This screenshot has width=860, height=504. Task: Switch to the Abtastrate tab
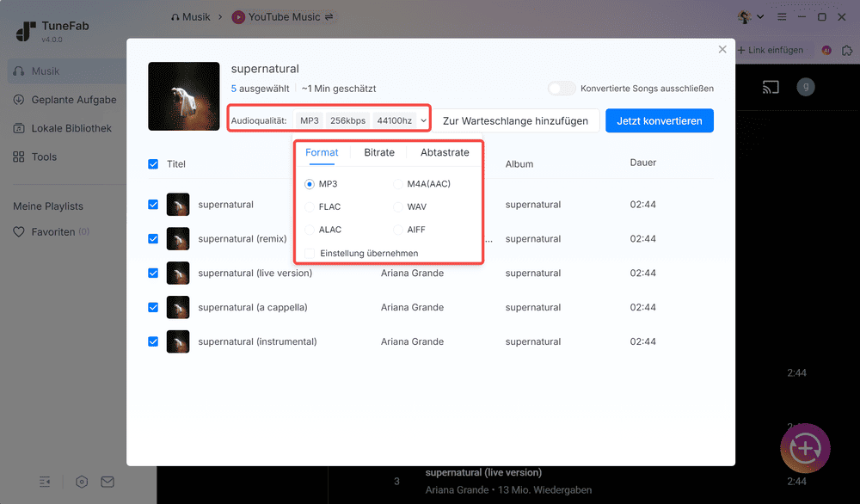pos(445,152)
